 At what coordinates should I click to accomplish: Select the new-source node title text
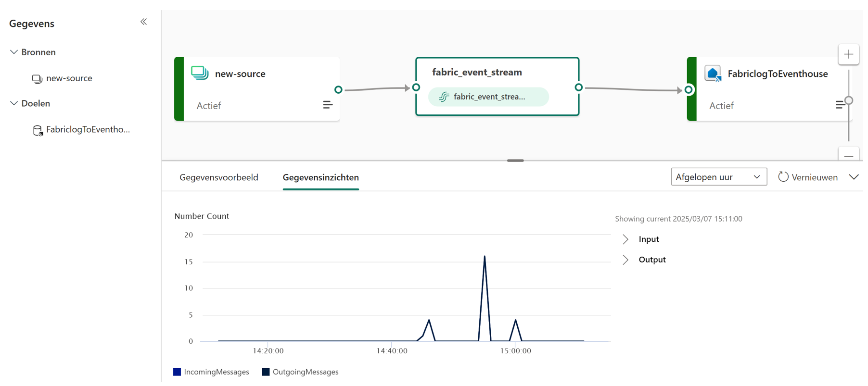click(240, 74)
